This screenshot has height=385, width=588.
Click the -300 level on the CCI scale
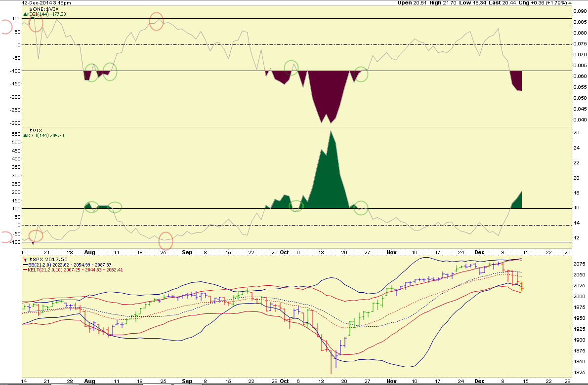(15, 123)
